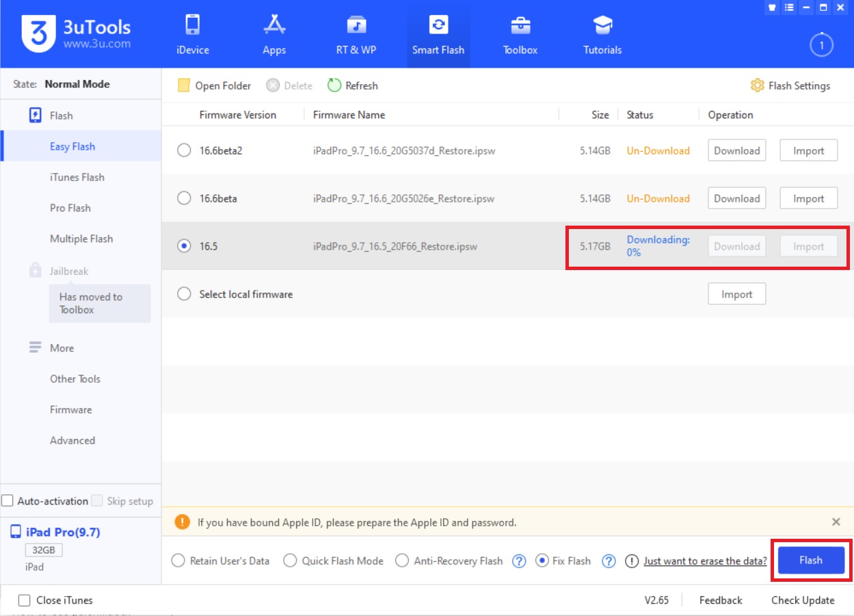Open Flash Settings
Image resolution: width=854 pixels, height=616 pixels.
(x=790, y=85)
